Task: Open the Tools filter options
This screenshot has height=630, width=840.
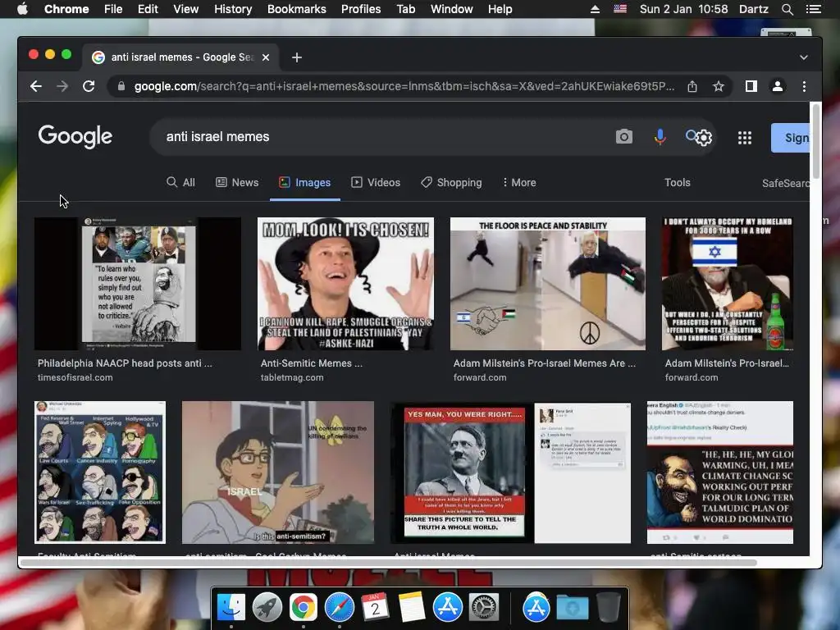Action: point(677,183)
